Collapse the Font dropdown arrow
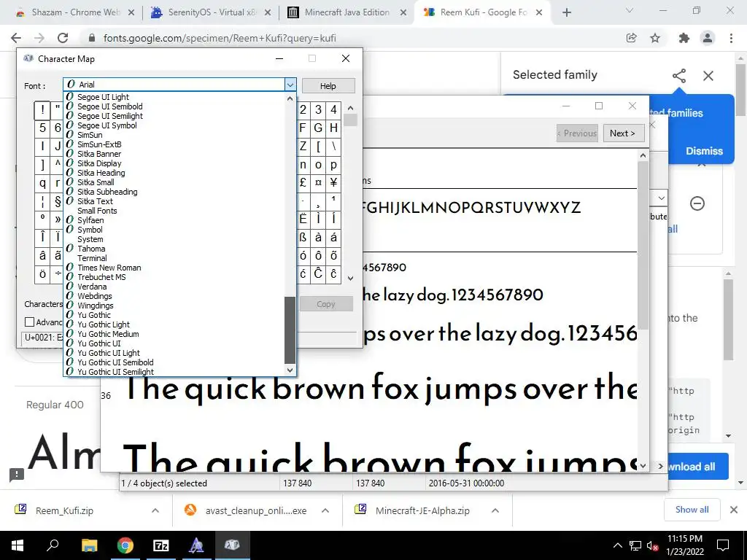 (x=290, y=85)
